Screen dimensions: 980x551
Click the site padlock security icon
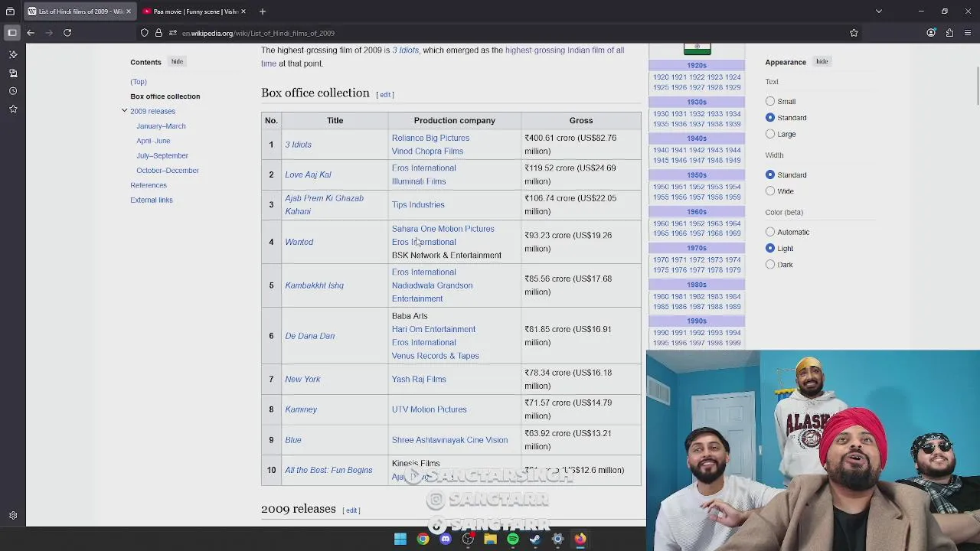[x=158, y=33]
